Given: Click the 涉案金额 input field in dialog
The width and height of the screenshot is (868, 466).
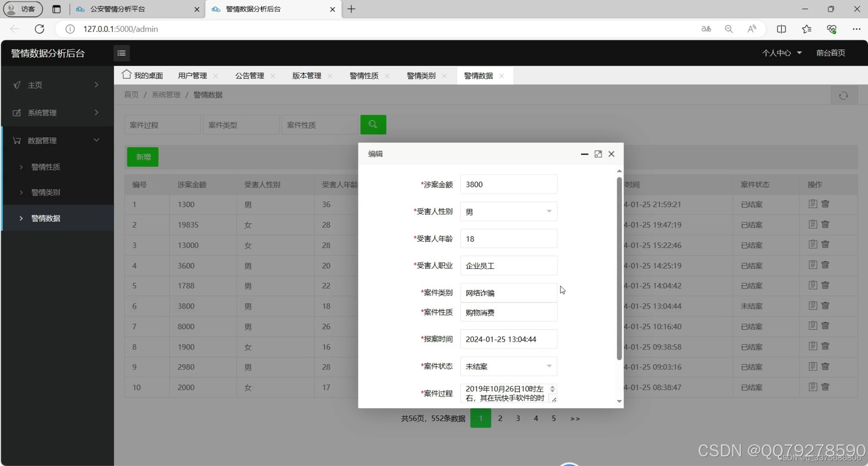Looking at the screenshot, I should [508, 184].
